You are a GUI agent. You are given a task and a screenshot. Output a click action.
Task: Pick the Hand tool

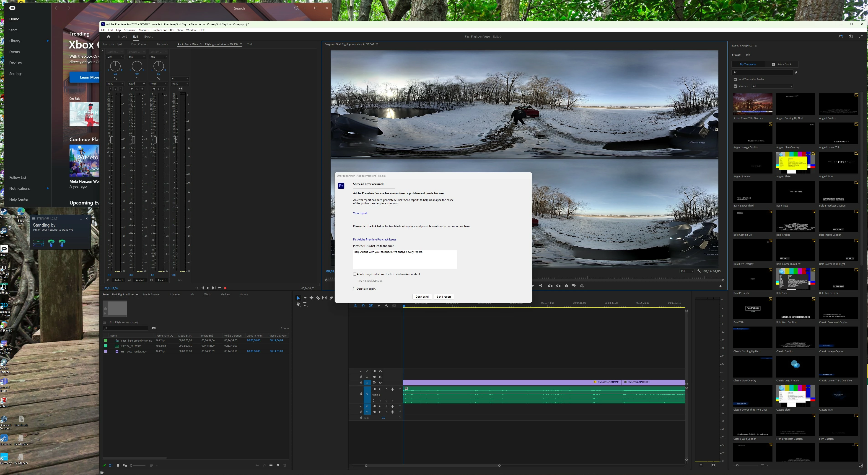click(x=298, y=304)
